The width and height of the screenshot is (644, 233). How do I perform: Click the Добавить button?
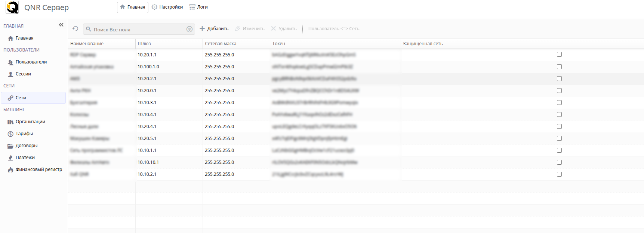pyautogui.click(x=214, y=29)
